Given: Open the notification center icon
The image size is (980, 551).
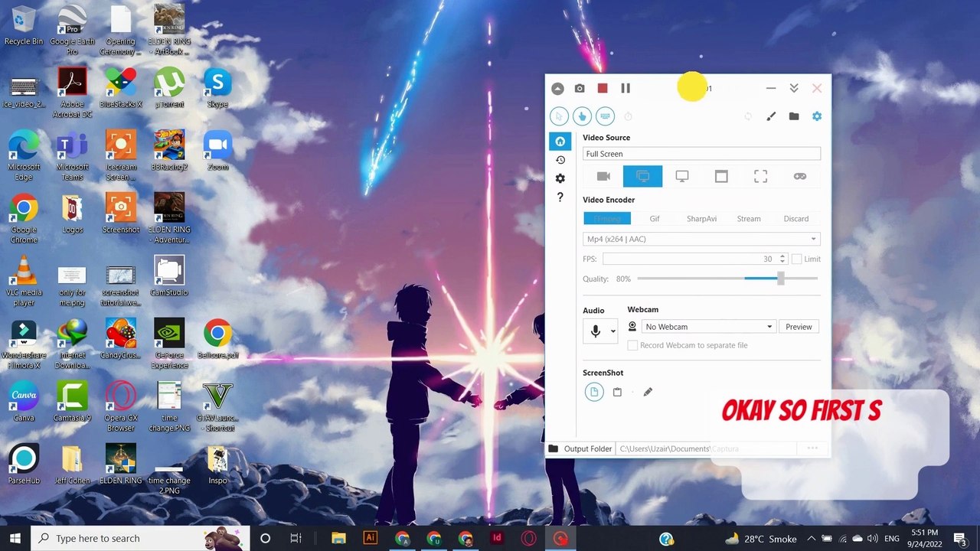Looking at the screenshot, I should coord(960,539).
